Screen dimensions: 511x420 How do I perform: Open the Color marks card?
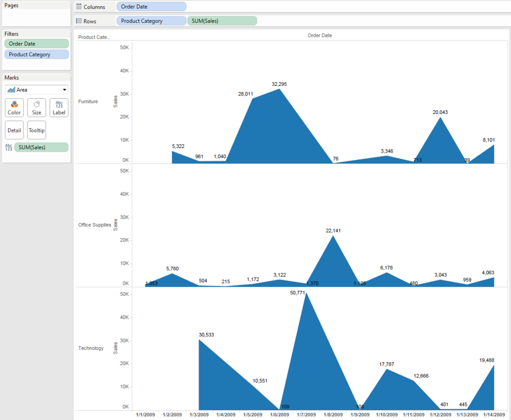pyautogui.click(x=14, y=108)
